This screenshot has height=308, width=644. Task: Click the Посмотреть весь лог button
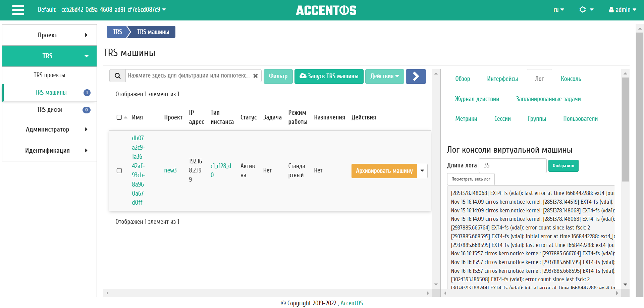[x=471, y=179]
